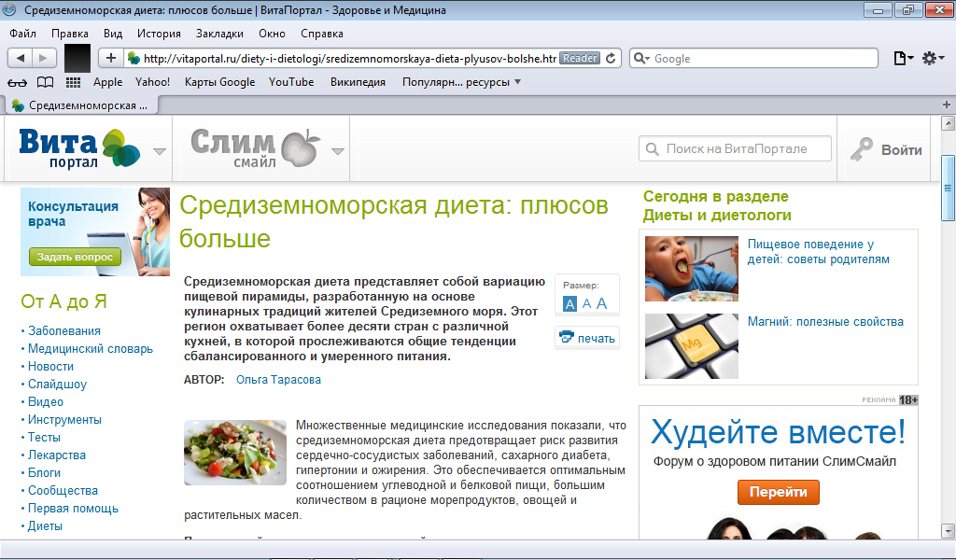Screen dimensions: 956x560
Task: Open Google search engine dropdown magnifier
Action: click(641, 58)
